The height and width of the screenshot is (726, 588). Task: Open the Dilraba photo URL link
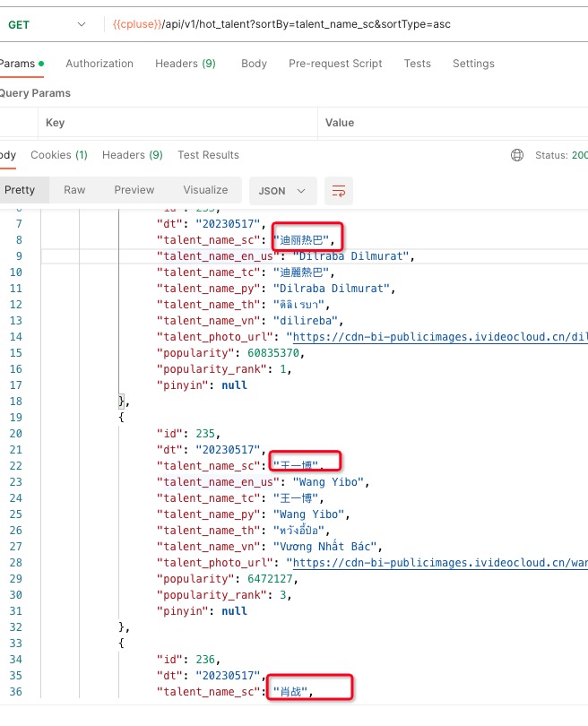coord(440,337)
